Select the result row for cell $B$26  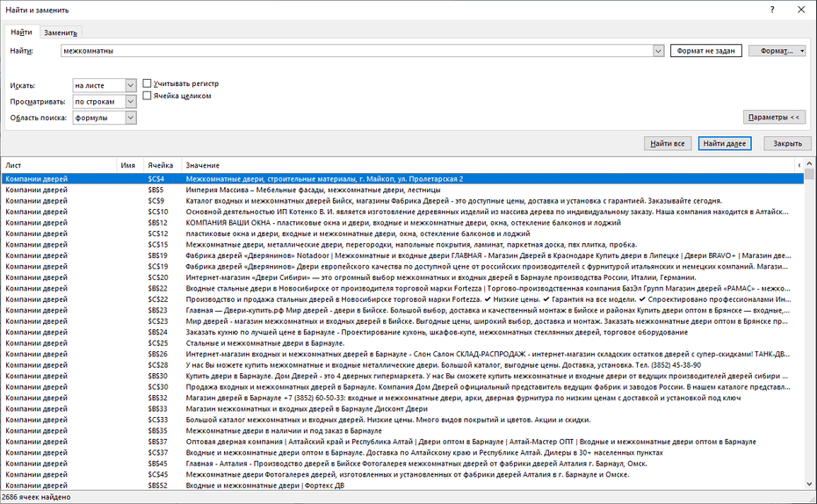tap(402, 354)
